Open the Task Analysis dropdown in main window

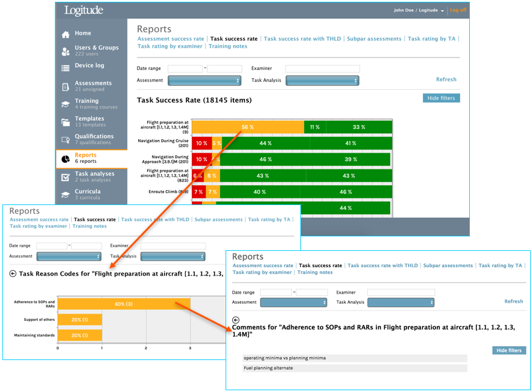point(322,80)
